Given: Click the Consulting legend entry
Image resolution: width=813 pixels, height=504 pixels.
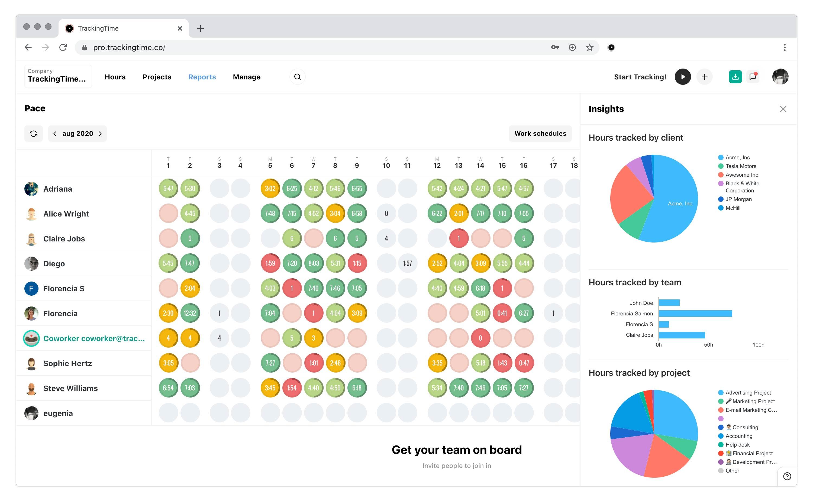Looking at the screenshot, I should pyautogui.click(x=738, y=427).
